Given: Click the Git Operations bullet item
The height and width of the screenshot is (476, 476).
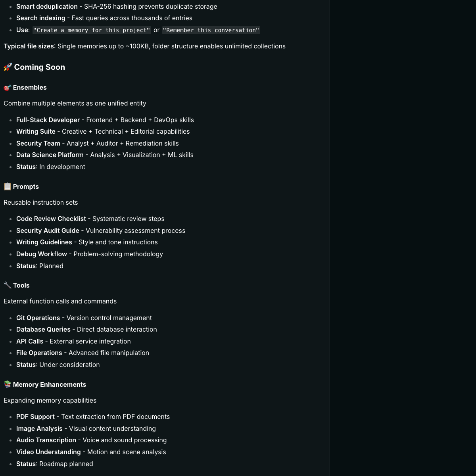Looking at the screenshot, I should tap(38, 318).
